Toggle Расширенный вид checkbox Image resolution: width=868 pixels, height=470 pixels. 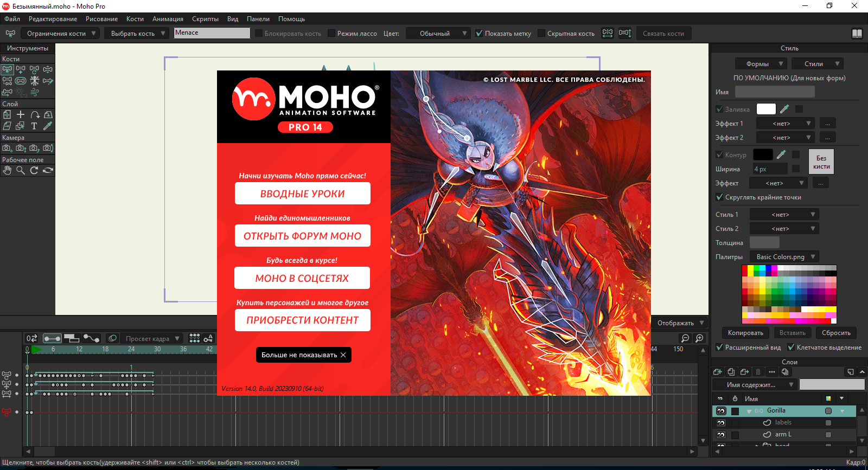pyautogui.click(x=719, y=347)
